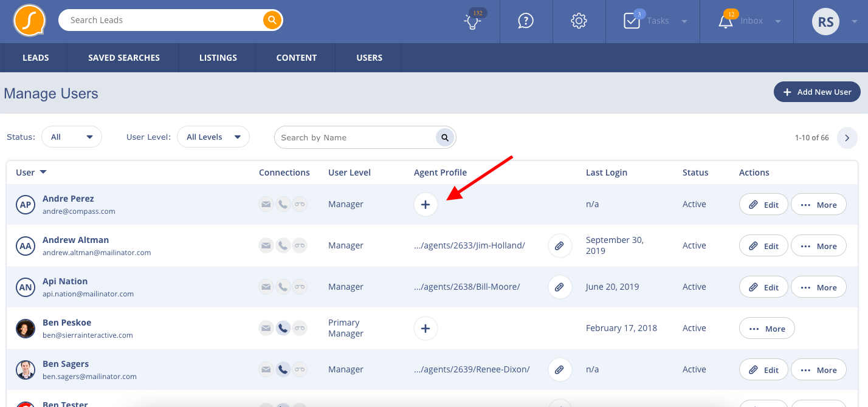Edit Api Nation's user record
The image size is (868, 407).
[763, 287]
